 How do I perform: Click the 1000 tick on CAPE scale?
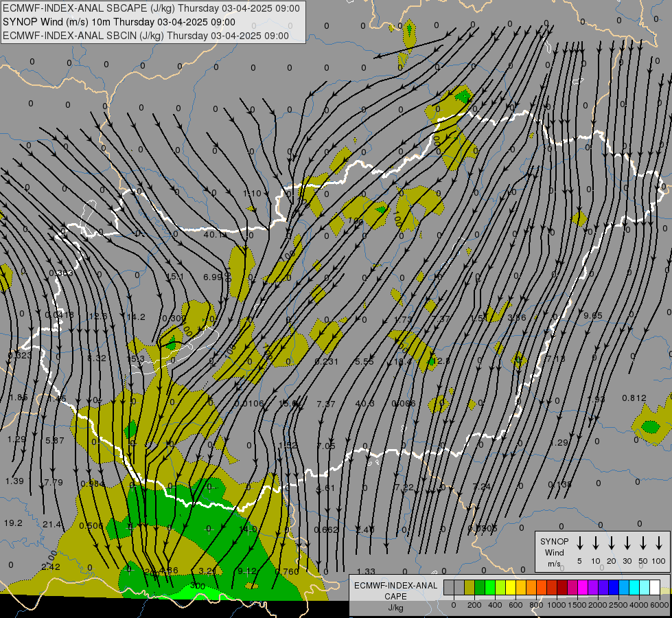tap(557, 605)
